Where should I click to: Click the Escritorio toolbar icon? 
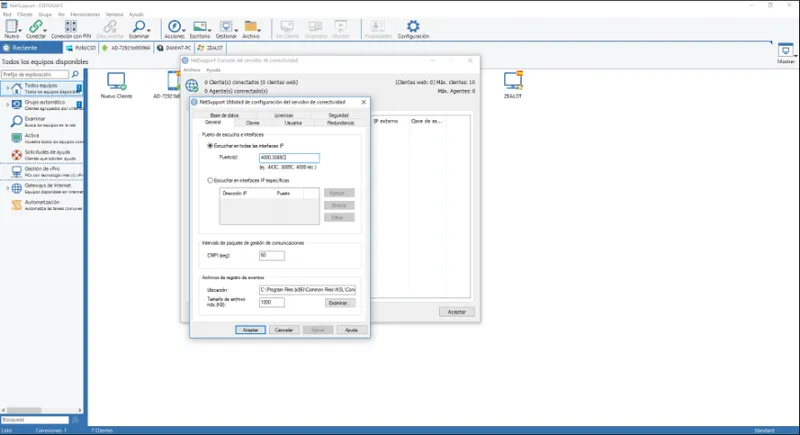(199, 26)
